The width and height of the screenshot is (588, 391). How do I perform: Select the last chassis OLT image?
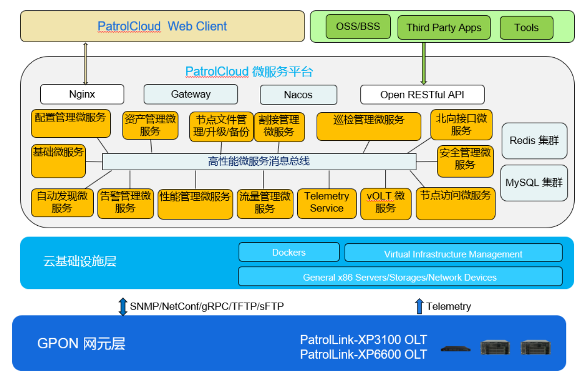pos(536,347)
